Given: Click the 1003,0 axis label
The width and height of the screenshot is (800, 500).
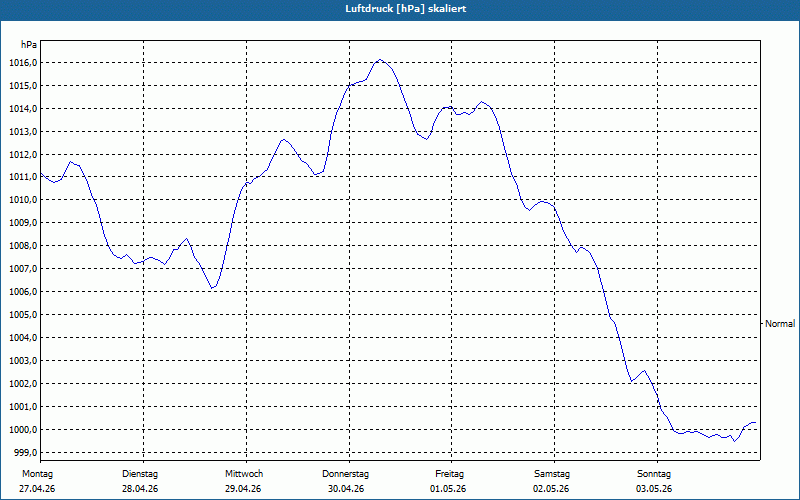Looking at the screenshot, I should click(x=23, y=361).
